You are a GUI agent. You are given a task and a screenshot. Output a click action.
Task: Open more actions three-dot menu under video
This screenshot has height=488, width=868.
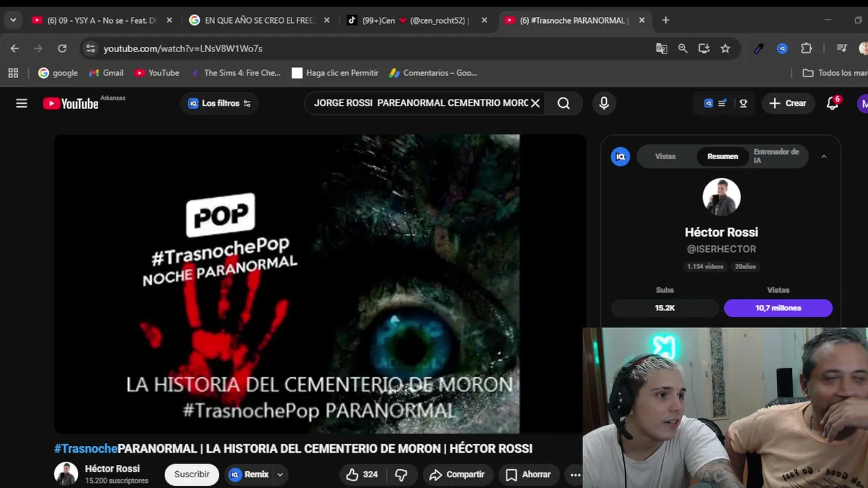575,474
